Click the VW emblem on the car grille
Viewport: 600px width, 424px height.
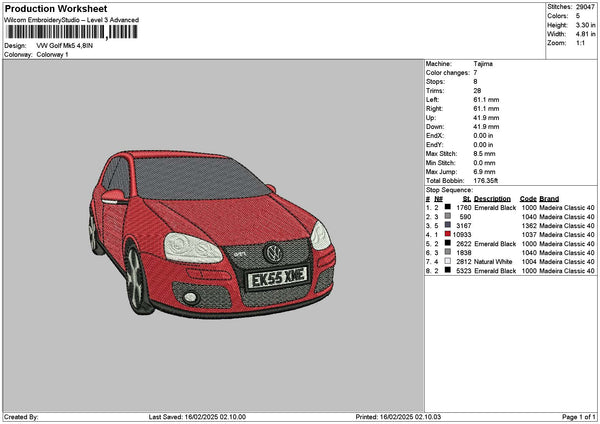[x=274, y=253]
